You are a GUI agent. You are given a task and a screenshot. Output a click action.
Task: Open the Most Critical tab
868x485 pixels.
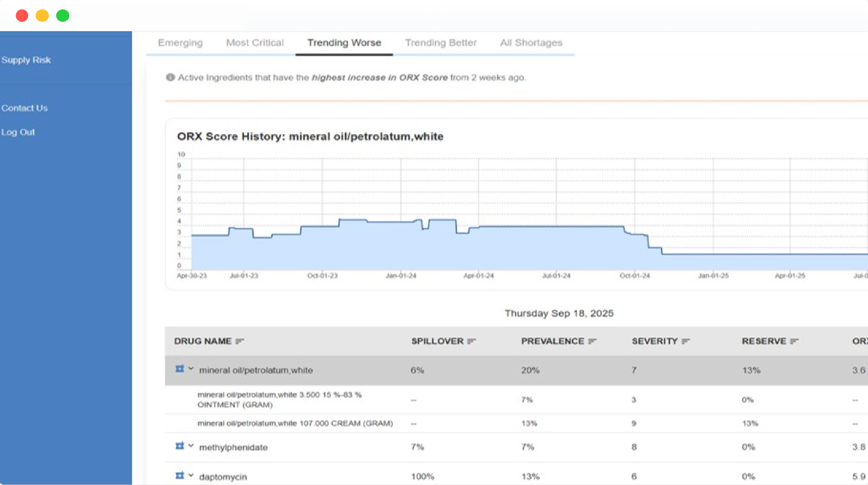[x=255, y=43]
